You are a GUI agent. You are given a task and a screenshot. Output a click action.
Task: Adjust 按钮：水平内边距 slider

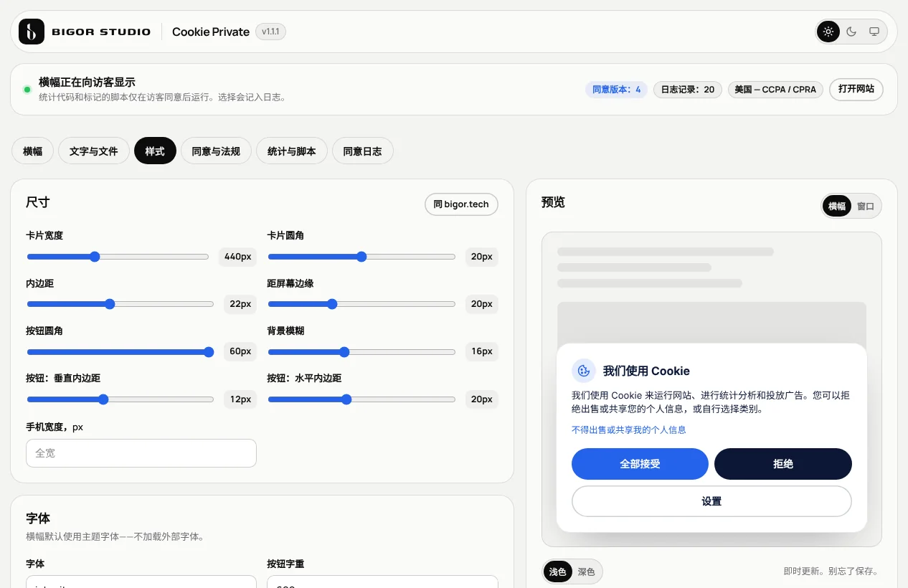(x=361, y=399)
